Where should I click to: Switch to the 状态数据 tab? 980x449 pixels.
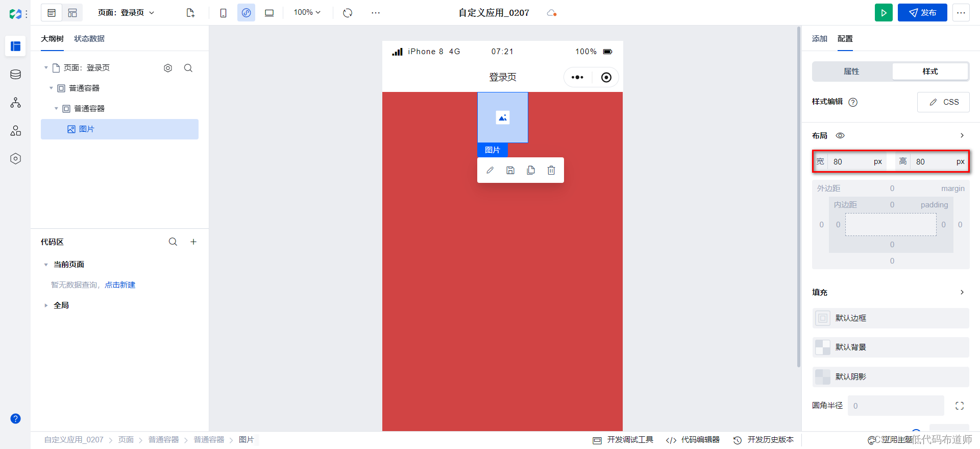[89, 39]
